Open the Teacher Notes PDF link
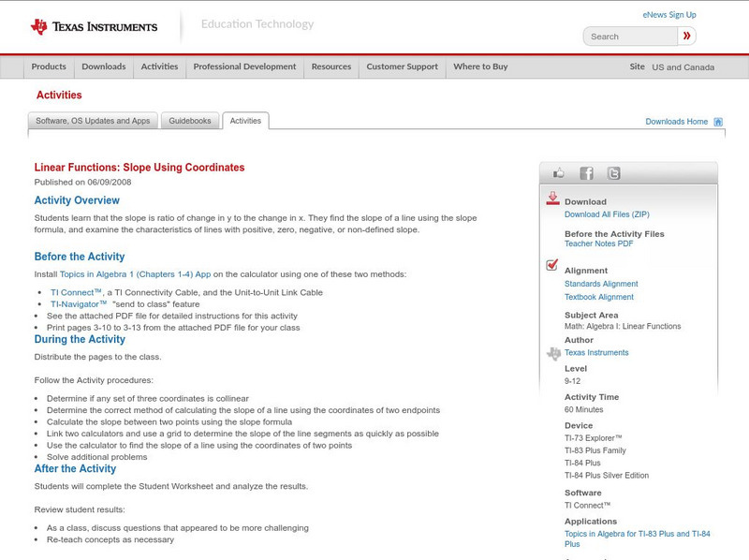Screen dimensions: 749x560 598,243
